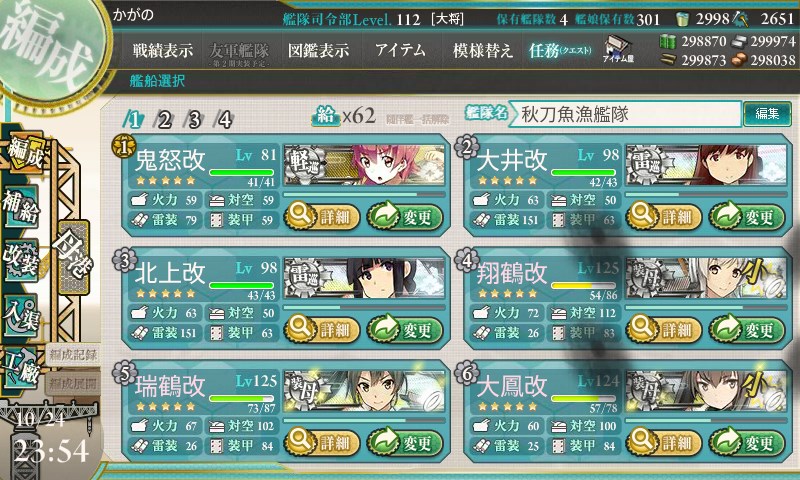The height and width of the screenshot is (480, 800).
Task: Switch to fleet tab 4
Action: coord(225,120)
